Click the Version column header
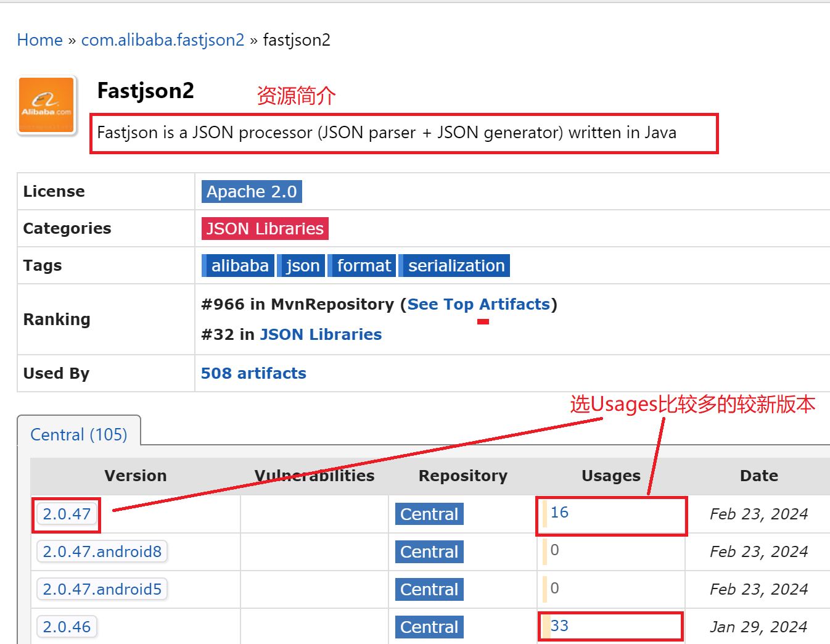 (136, 476)
